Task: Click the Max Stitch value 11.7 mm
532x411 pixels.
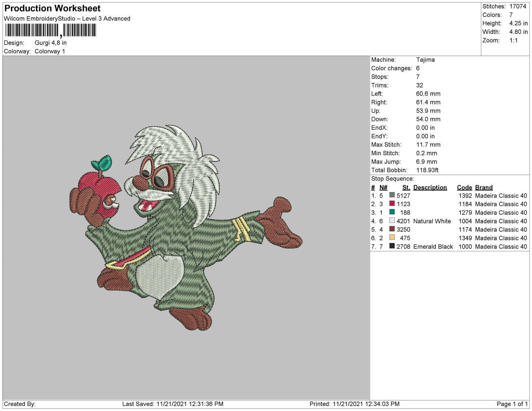Action: point(428,145)
